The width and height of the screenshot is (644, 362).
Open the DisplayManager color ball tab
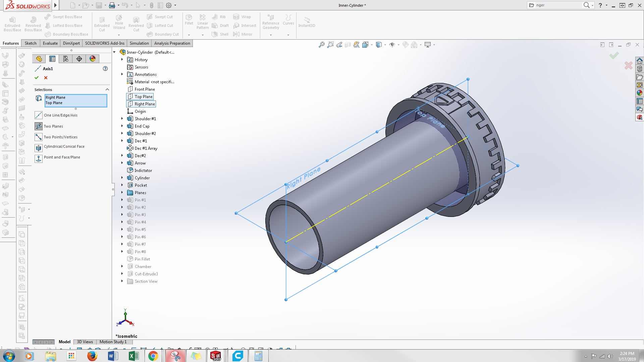pos(93,59)
